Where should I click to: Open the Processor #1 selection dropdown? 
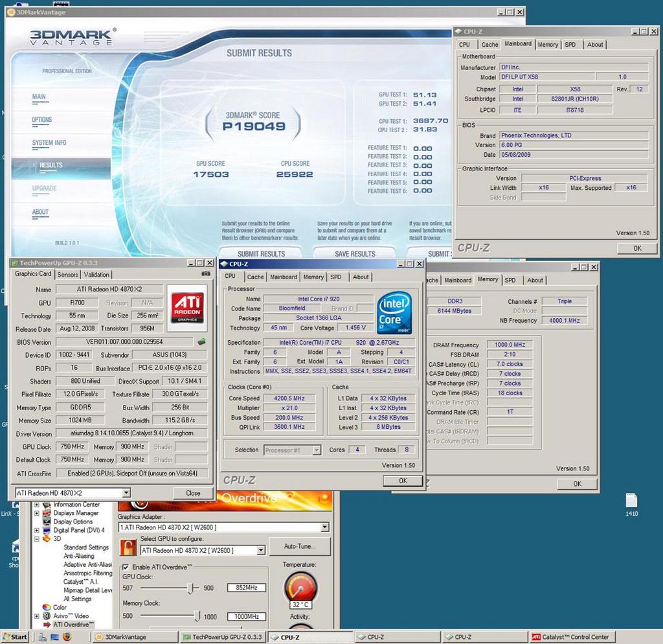tap(317, 450)
